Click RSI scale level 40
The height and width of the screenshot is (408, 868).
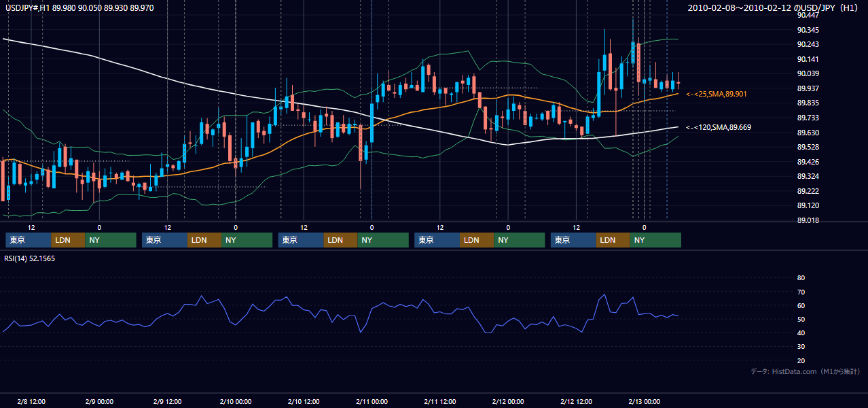[801, 333]
